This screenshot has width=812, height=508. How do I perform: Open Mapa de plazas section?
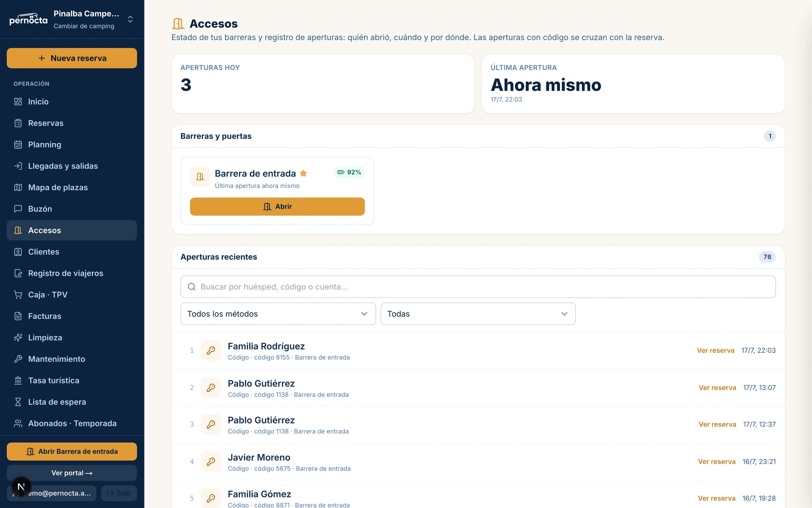[x=72, y=188]
